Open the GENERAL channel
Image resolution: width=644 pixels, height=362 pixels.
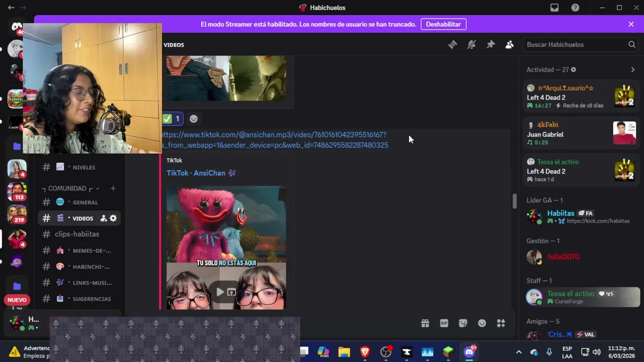tap(79, 202)
